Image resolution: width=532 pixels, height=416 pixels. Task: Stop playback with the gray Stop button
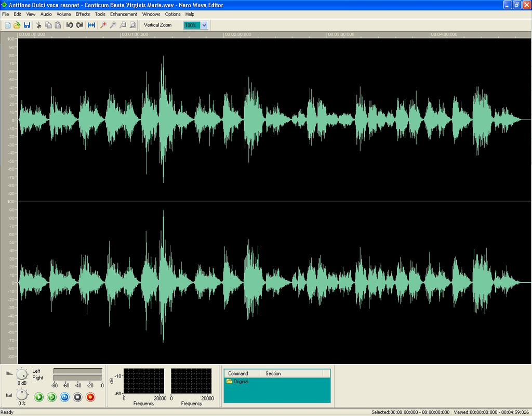point(77,397)
